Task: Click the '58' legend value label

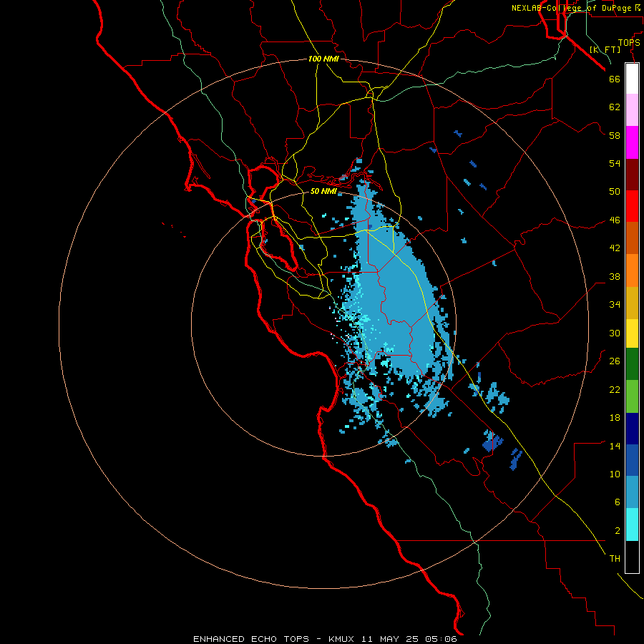Action: [x=615, y=135]
